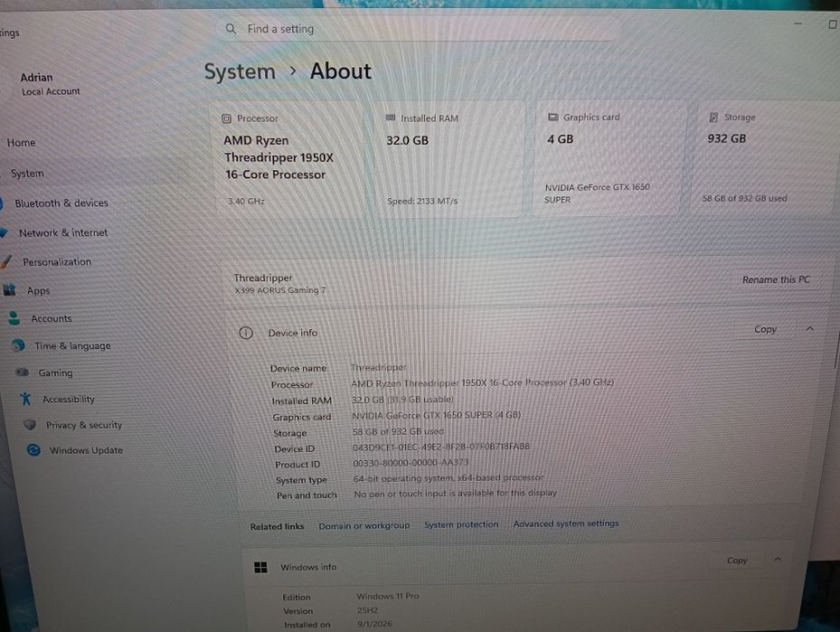
Task: Open Bluetooth & devices settings
Action: coord(61,203)
